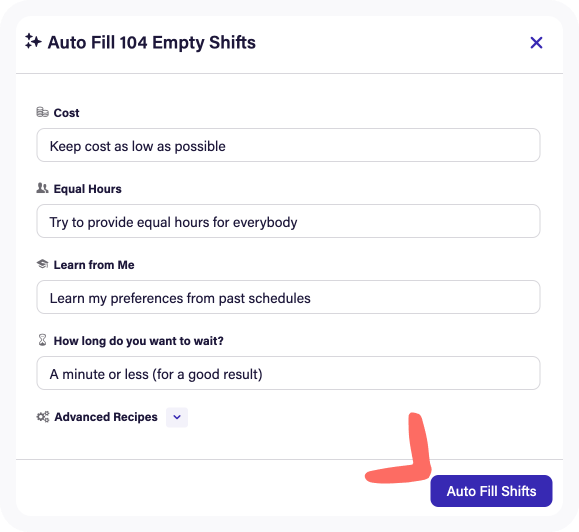
Task: Close the Auto Fill dialog with the X
Action: pyautogui.click(x=536, y=42)
